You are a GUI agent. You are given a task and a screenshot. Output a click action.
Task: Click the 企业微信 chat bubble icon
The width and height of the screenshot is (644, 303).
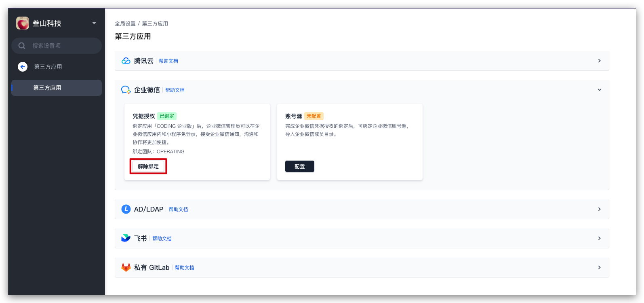point(126,90)
